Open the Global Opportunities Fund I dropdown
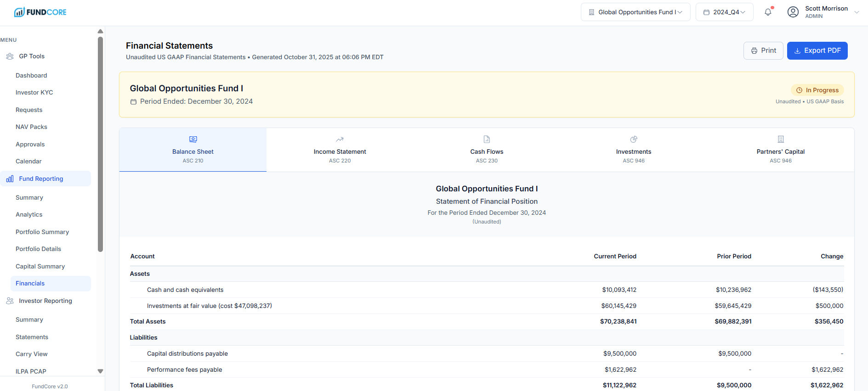Viewport: 868px width, 391px height. 635,12
